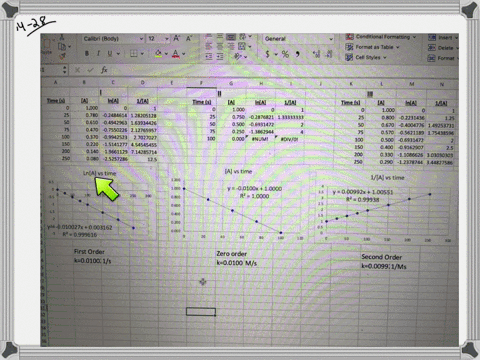480x360 pixels.
Task: Click Decrease Indent icon
Action: 209,57
